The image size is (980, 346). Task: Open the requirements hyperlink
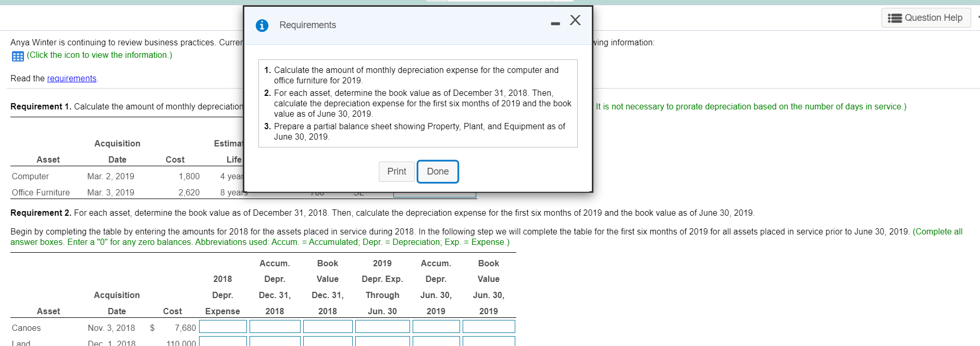[x=71, y=78]
